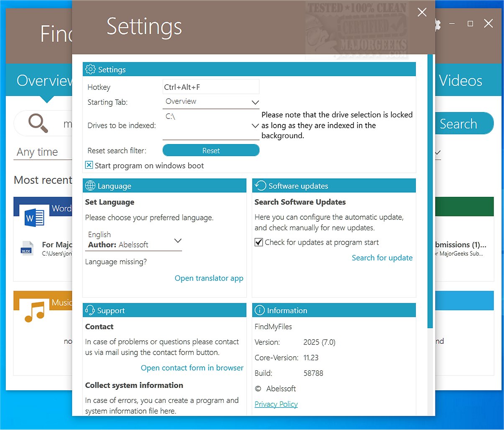Click the Search button in main window
504x430 pixels.
point(464,124)
